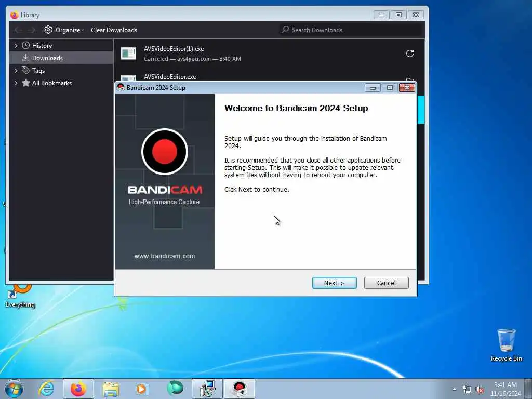The image size is (532, 399).
Task: Maximize the Library window
Action: [x=398, y=15]
